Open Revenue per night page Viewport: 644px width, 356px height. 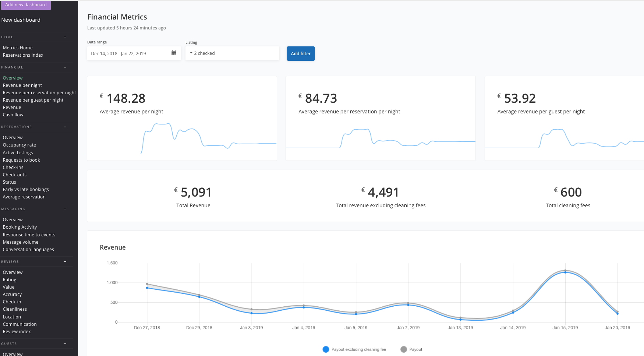(22, 85)
